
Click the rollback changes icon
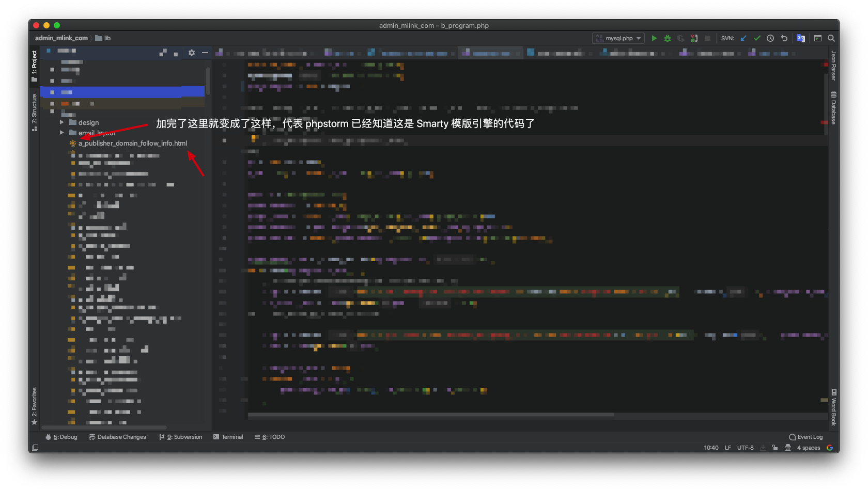coord(784,38)
